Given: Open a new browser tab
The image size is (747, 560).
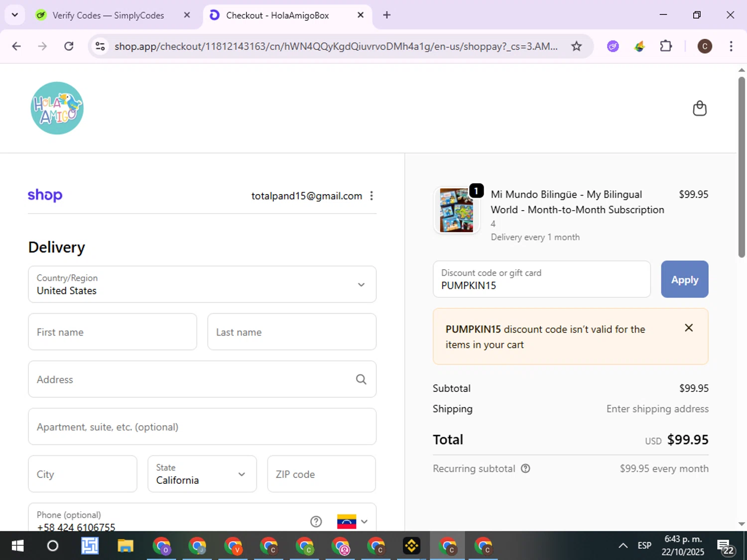Looking at the screenshot, I should click(x=386, y=15).
